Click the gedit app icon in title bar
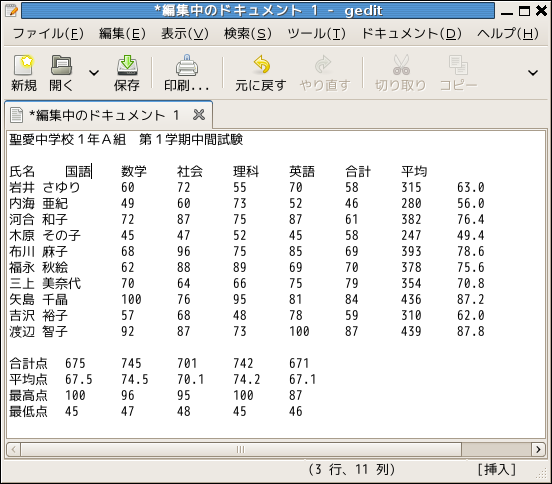This screenshot has height=484, width=552. pos(12,11)
